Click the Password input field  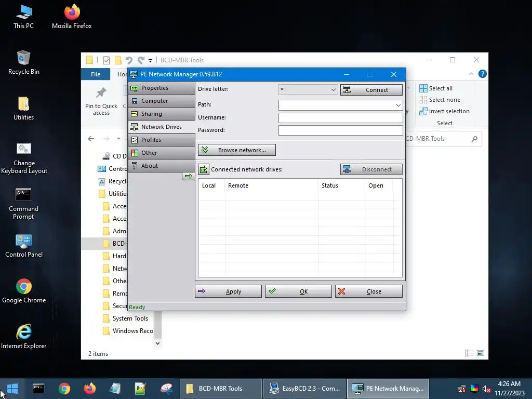click(340, 130)
